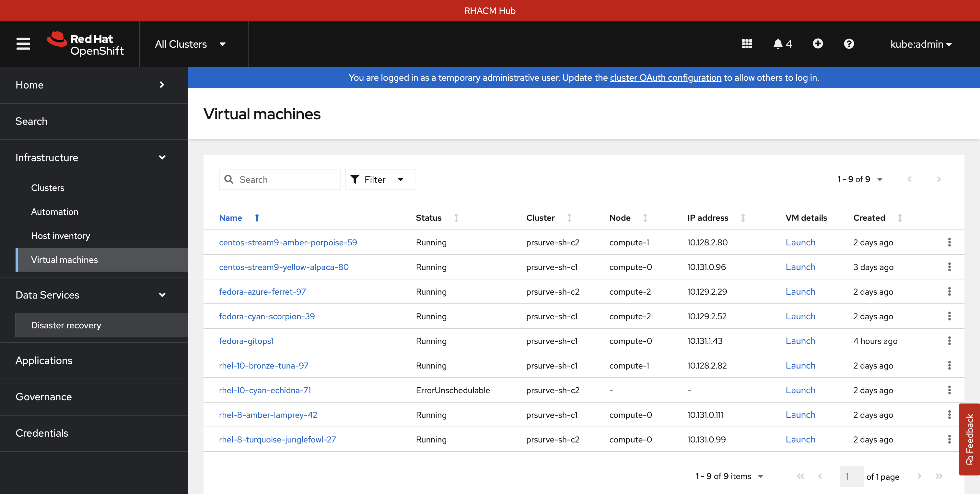Open Disaster recovery under Data Services
This screenshot has height=494, width=980.
coord(66,325)
